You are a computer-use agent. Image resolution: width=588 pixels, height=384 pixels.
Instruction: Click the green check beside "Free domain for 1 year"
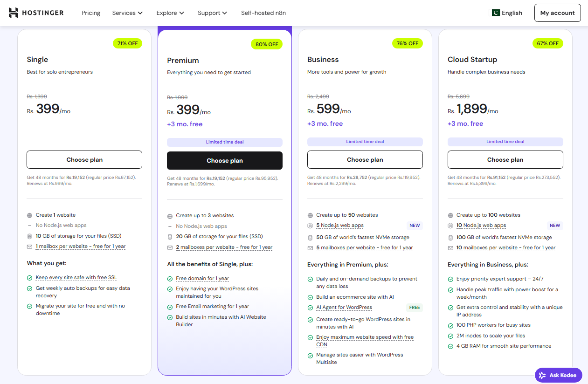pos(169,278)
